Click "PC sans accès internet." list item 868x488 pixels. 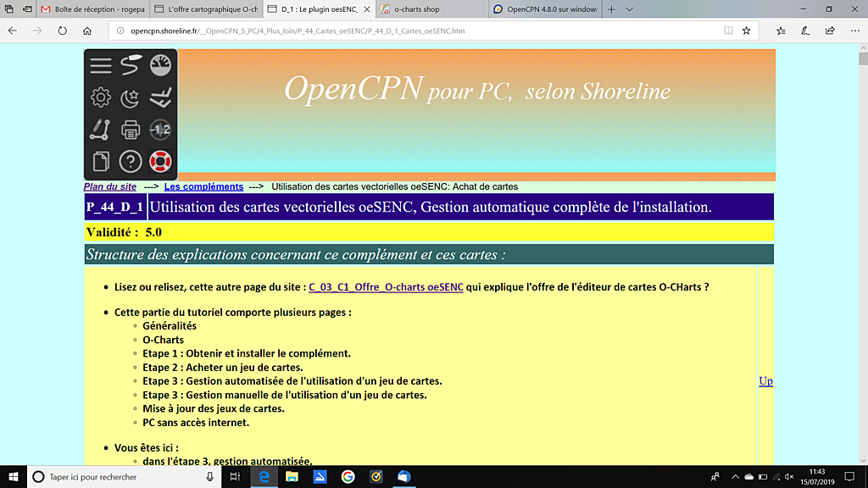[x=196, y=423]
